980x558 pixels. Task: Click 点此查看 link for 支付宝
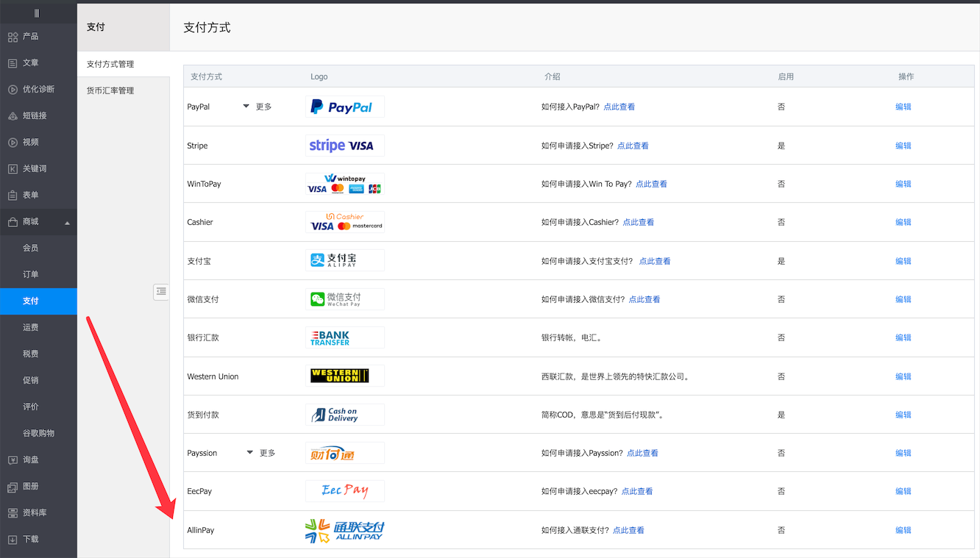click(654, 261)
